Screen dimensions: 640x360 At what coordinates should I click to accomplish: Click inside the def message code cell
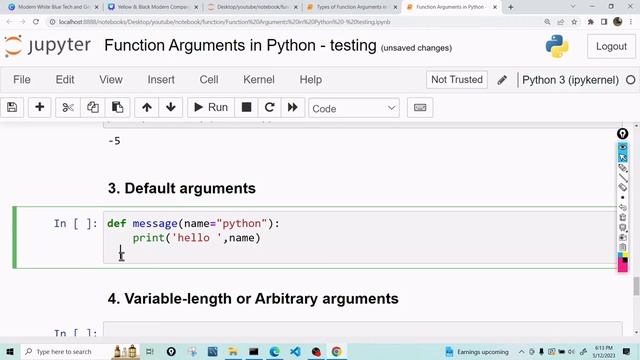pos(359,238)
